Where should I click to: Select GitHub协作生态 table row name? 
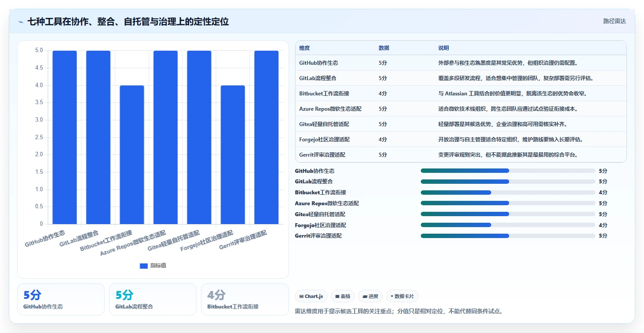tap(319, 63)
